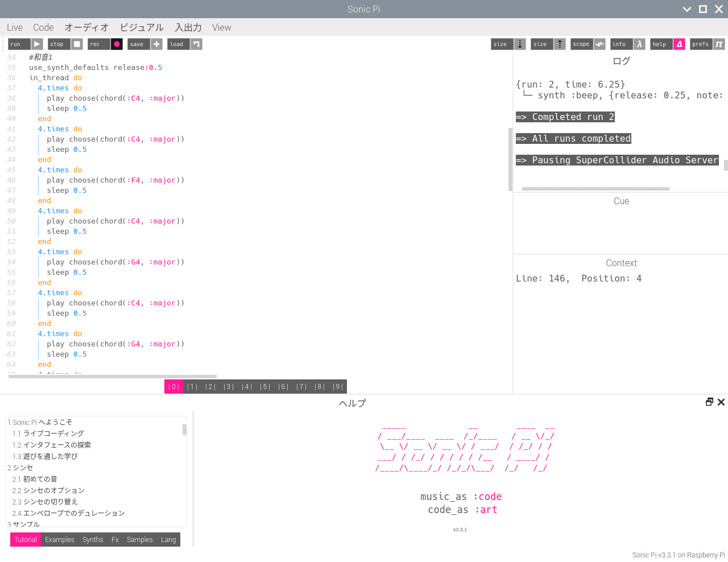Image resolution: width=728 pixels, height=562 pixels.
Task: Click the stop square icon
Action: point(77,44)
